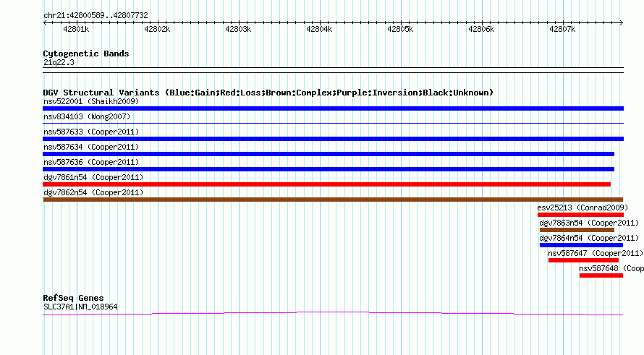This screenshot has width=644, height=355.
Task: Click the 21q22.3 band label
Action: click(x=59, y=62)
